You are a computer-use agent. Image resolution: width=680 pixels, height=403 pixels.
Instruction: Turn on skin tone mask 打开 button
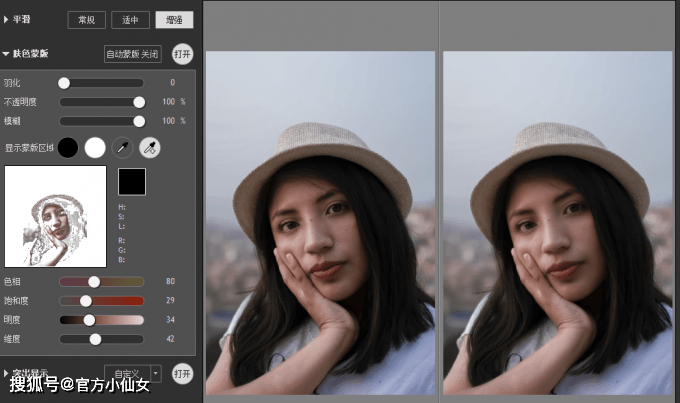[182, 54]
